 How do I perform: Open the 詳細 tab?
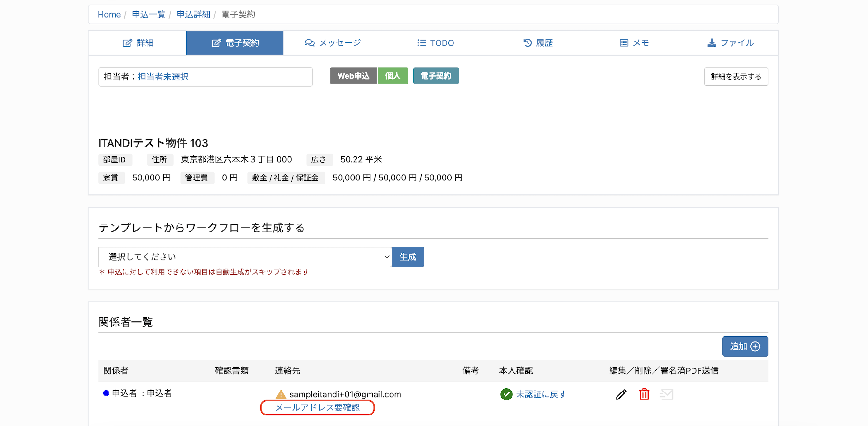138,43
